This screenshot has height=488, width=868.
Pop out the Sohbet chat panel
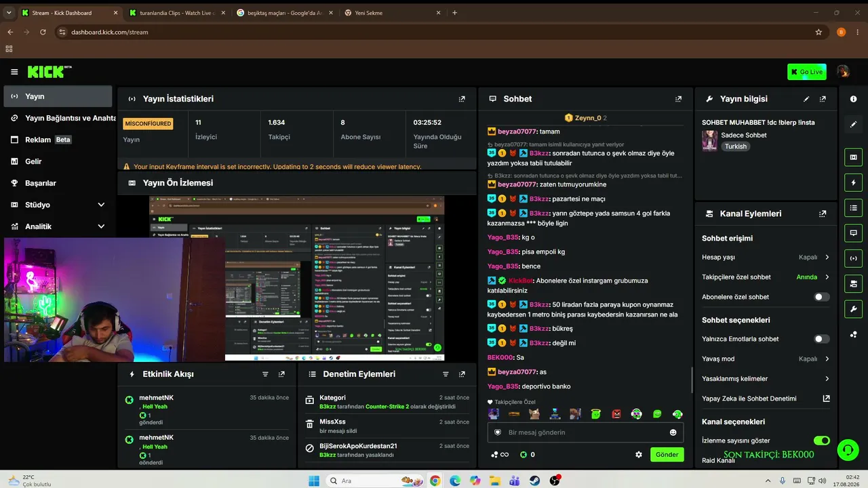(678, 99)
